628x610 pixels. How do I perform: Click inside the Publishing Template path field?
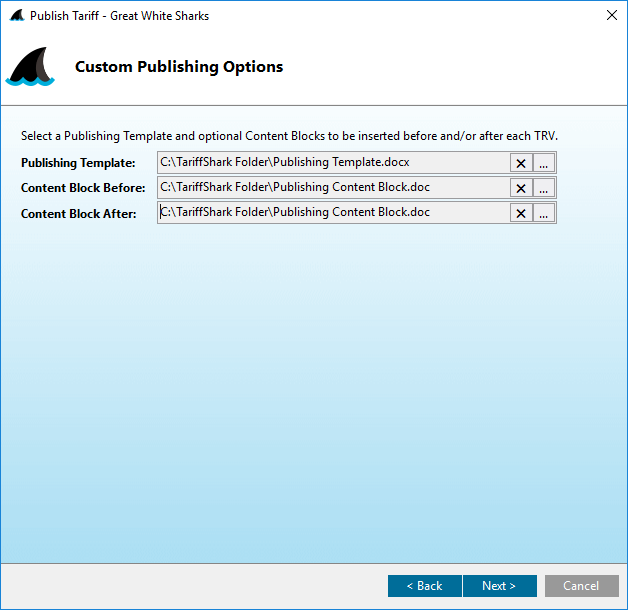coord(332,162)
